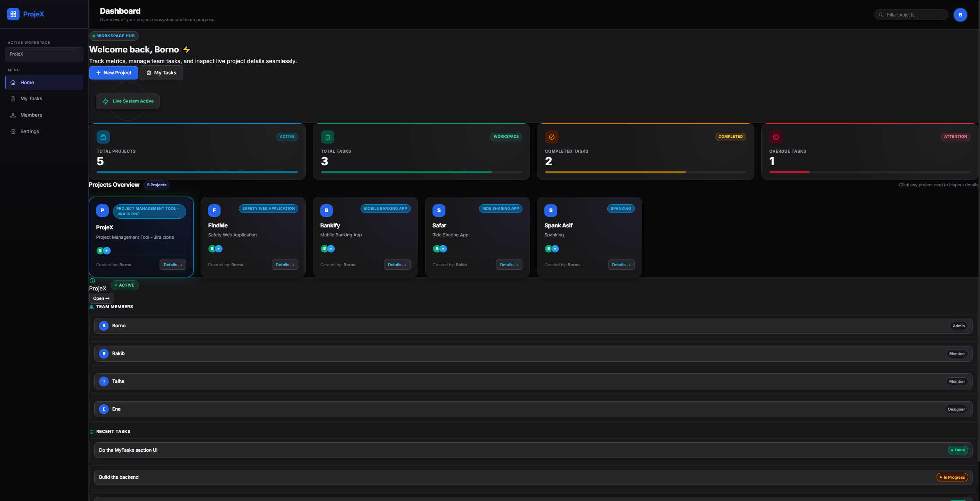Viewport: 980px width, 501px height.
Task: Click the Completed Tasks orange progress bar
Action: (x=616, y=172)
